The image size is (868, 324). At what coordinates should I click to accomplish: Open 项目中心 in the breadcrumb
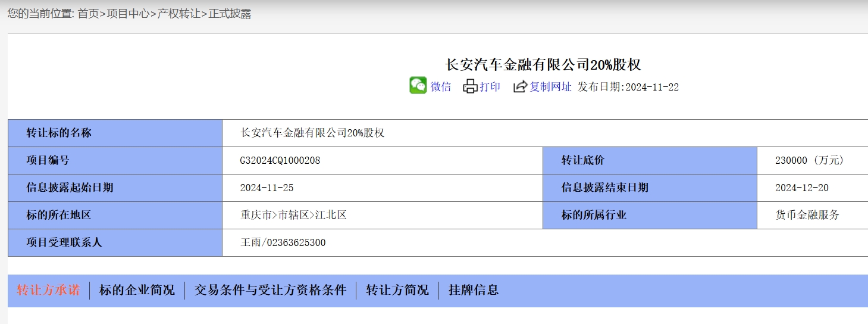click(128, 14)
